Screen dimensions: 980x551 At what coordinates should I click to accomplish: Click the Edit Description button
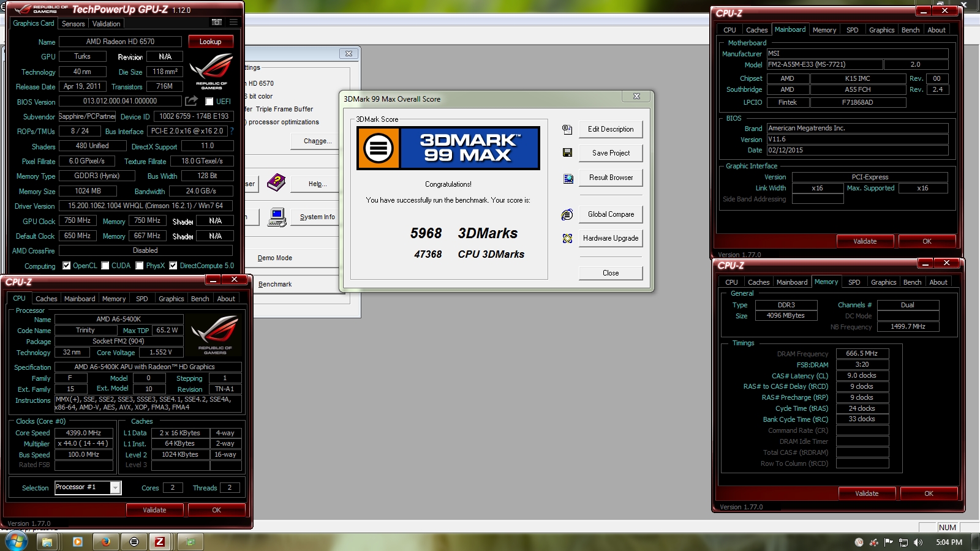(611, 129)
